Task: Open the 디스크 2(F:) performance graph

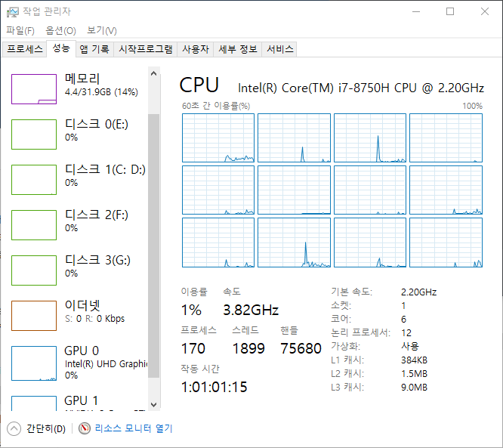Action: click(34, 225)
